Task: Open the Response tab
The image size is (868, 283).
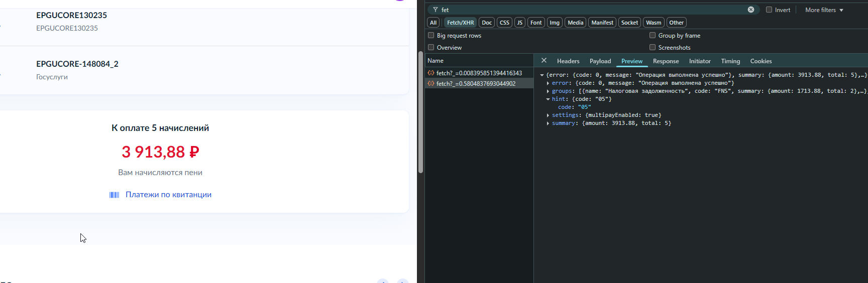Action: click(666, 61)
